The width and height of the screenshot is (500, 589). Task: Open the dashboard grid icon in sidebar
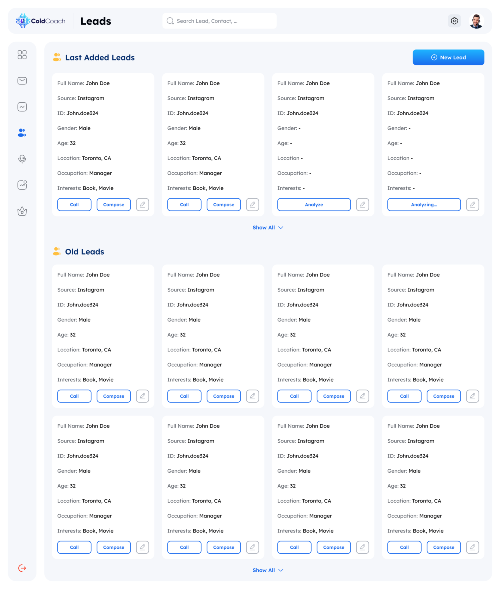[22, 54]
